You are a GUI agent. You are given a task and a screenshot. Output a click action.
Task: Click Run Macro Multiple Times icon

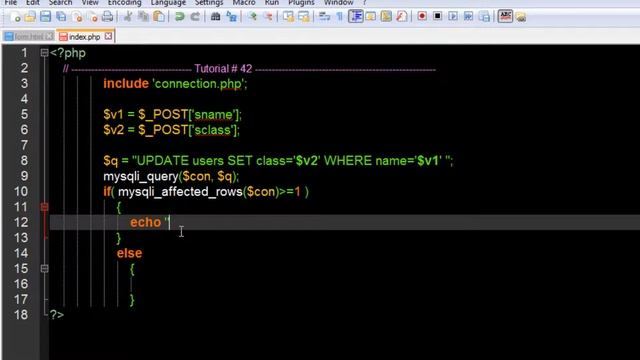[x=468, y=17]
